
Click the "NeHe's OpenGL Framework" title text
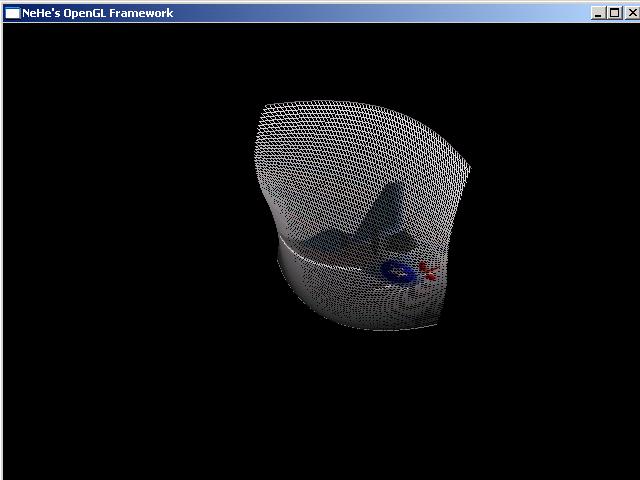97,13
